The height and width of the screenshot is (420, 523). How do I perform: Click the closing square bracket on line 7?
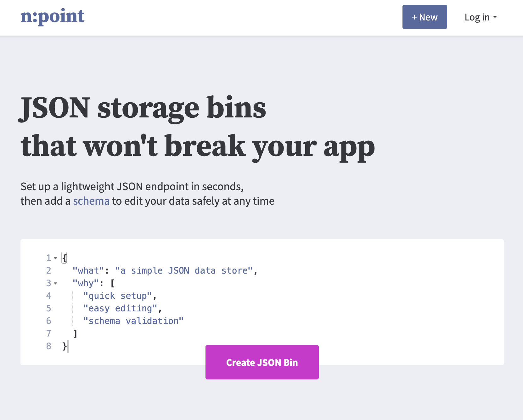pyautogui.click(x=75, y=334)
